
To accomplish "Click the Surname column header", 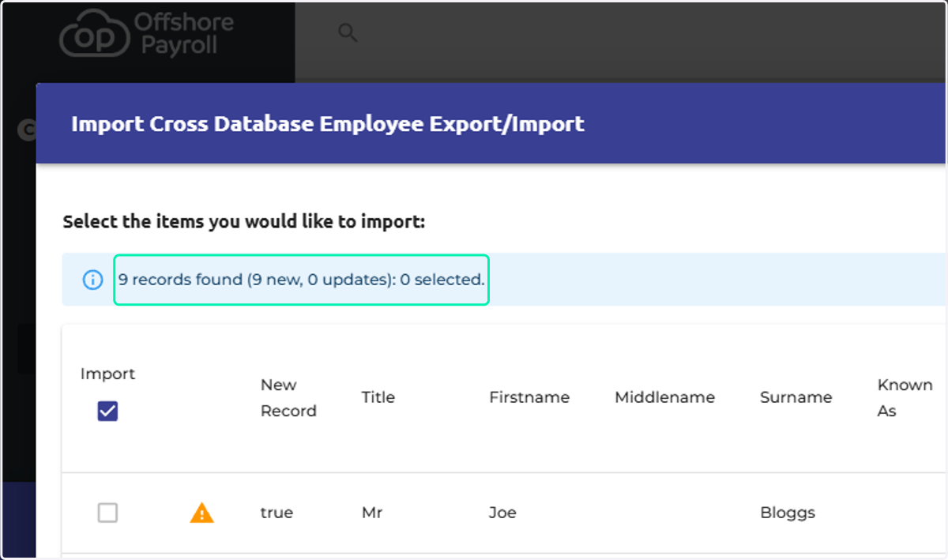I will click(x=796, y=397).
